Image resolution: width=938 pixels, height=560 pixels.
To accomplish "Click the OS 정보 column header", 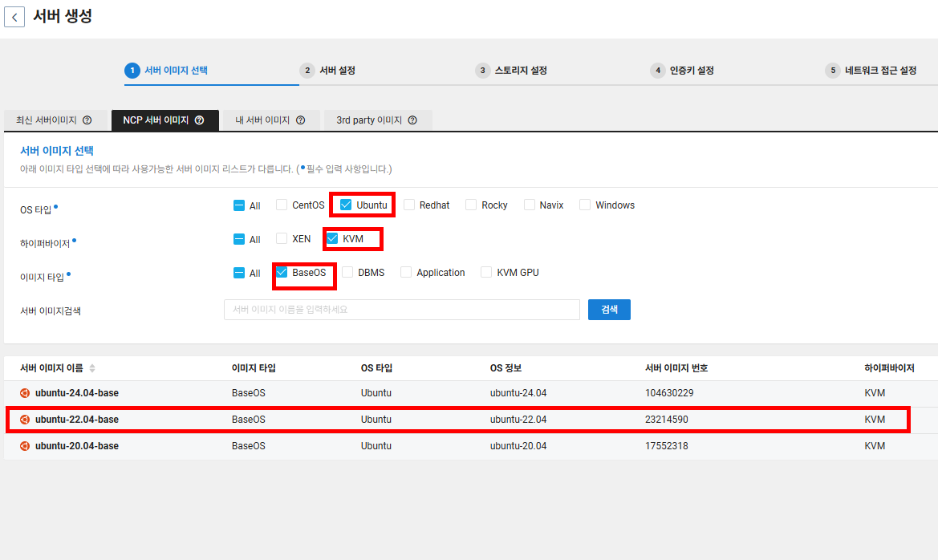I will tap(506, 368).
